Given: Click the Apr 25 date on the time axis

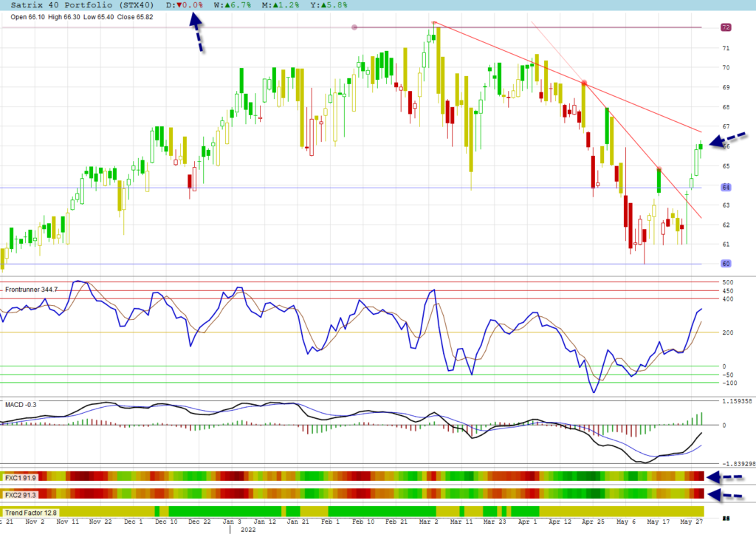Looking at the screenshot, I should (x=593, y=522).
